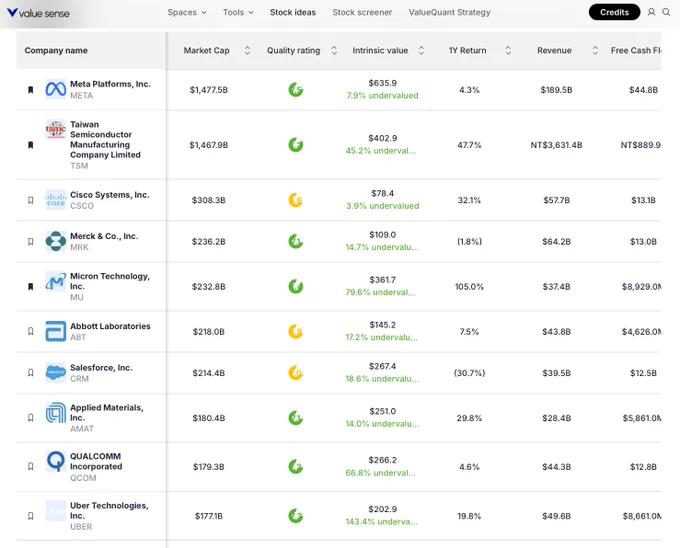Open QUALCOMM quality rating badge
The image size is (680, 548).
[296, 466]
